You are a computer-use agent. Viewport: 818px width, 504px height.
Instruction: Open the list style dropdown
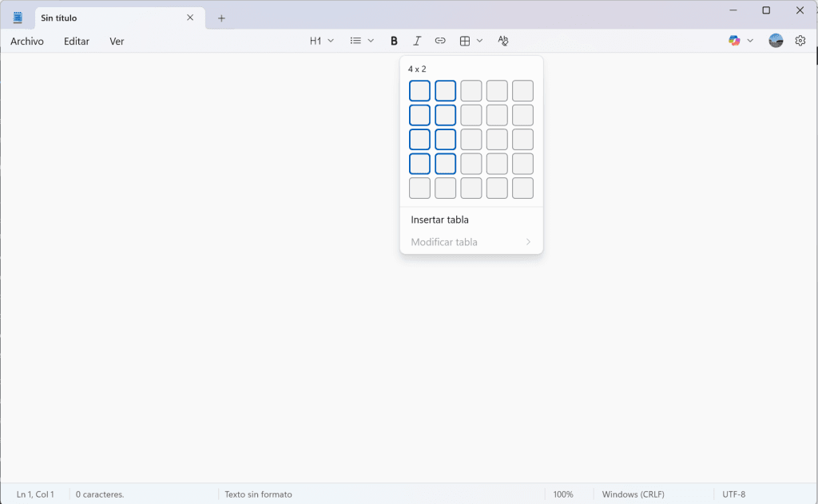(361, 40)
